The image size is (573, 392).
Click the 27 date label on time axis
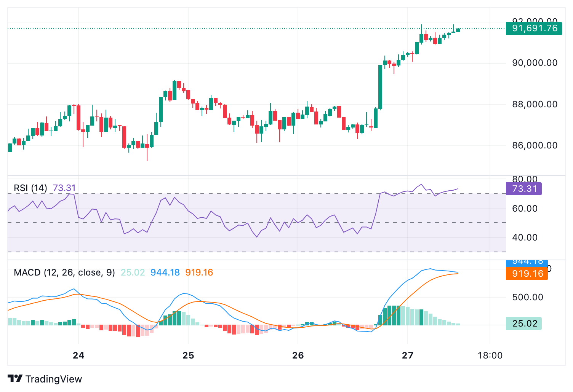408,355
